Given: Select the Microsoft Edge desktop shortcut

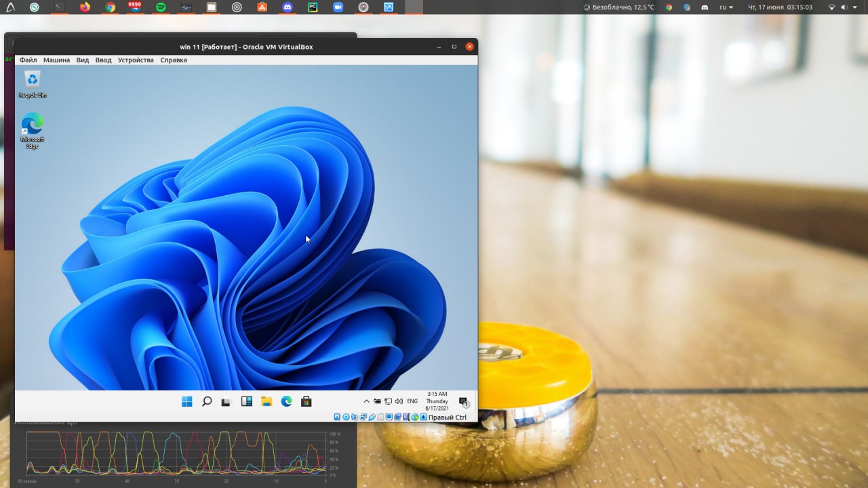Looking at the screenshot, I should click(x=32, y=131).
